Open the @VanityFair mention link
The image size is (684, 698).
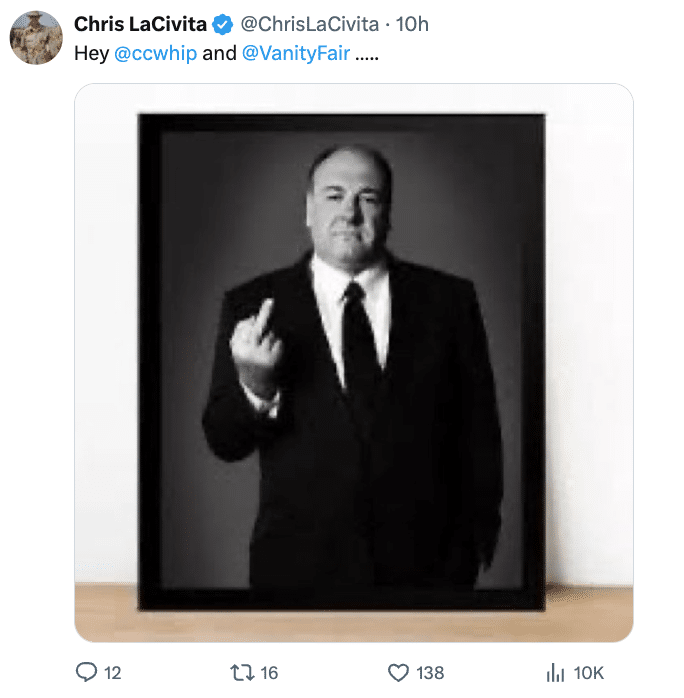296,53
